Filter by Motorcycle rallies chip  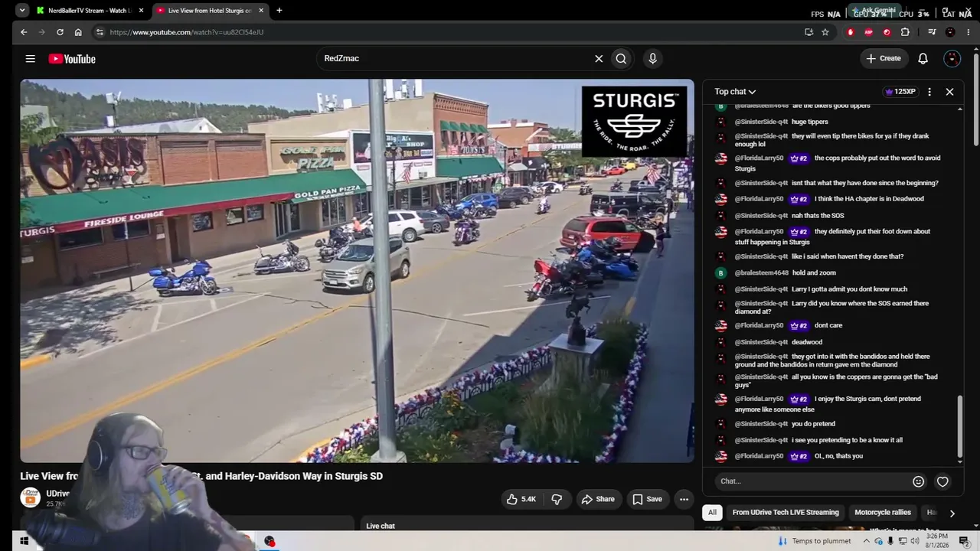pos(883,513)
